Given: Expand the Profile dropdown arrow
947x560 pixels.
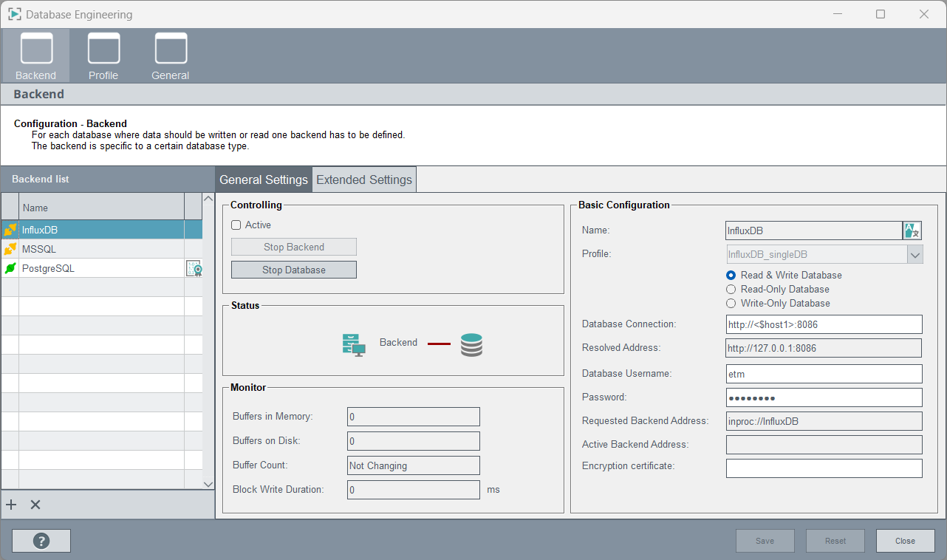Looking at the screenshot, I should click(915, 255).
